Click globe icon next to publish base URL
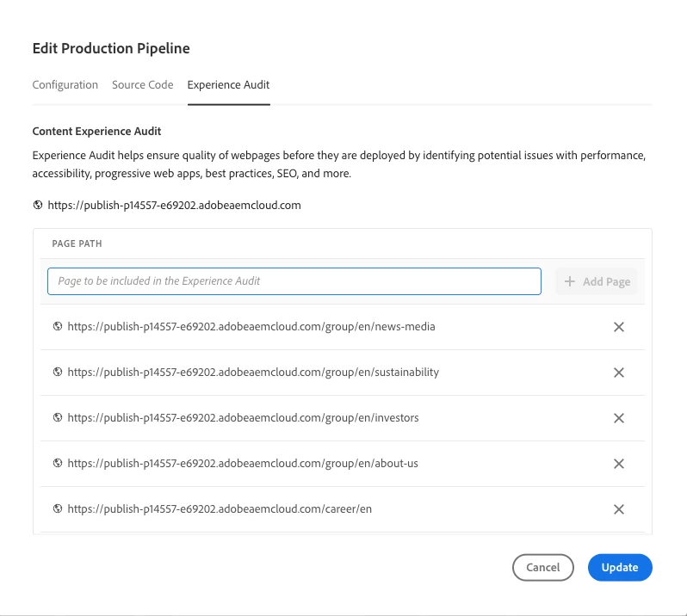 pos(38,206)
